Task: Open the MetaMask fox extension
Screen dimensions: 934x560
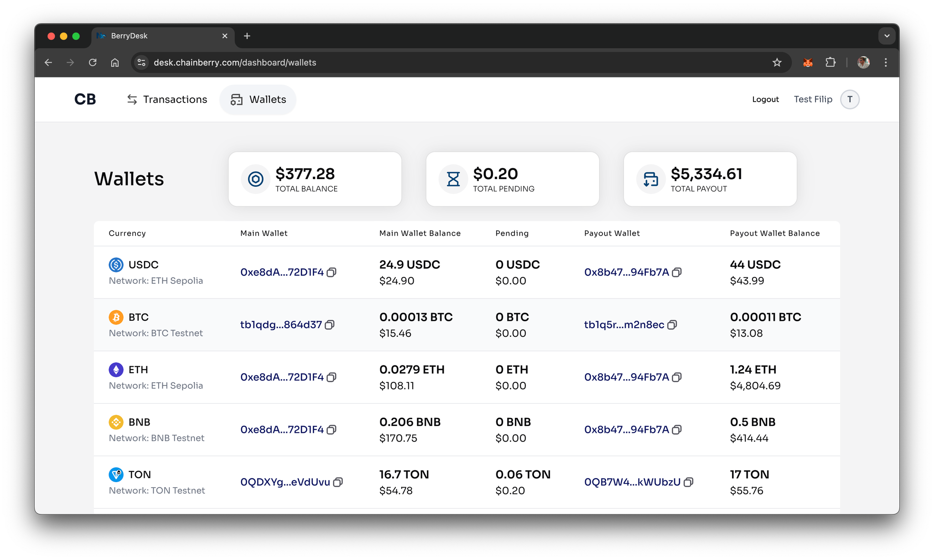Action: click(x=808, y=62)
